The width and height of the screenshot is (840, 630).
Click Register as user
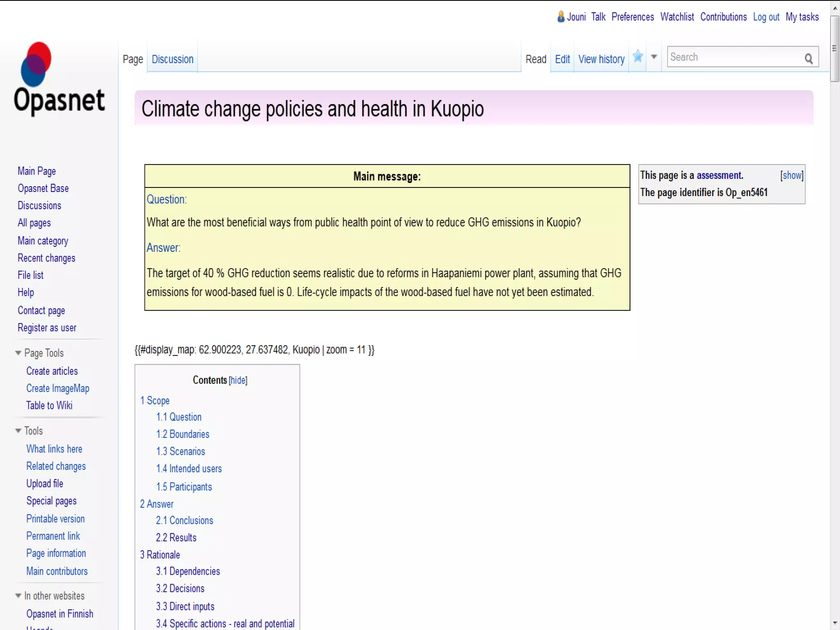47,328
